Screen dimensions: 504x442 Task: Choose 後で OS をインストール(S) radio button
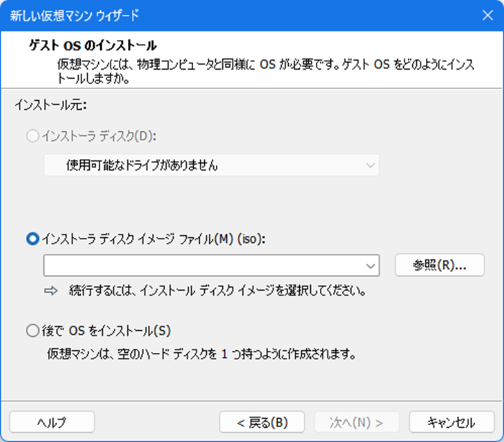point(32,331)
